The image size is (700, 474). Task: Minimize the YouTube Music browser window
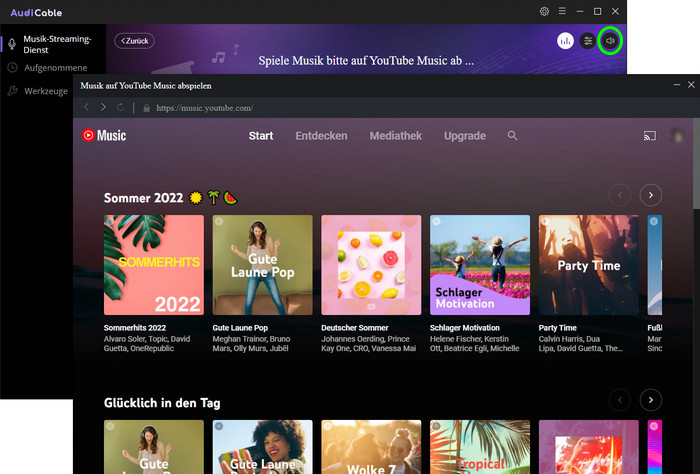click(x=677, y=85)
